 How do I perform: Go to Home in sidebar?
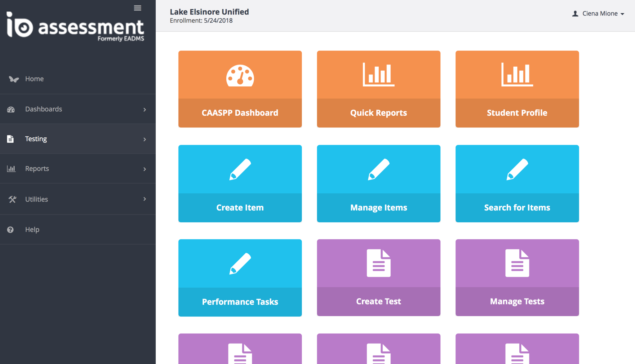click(34, 79)
